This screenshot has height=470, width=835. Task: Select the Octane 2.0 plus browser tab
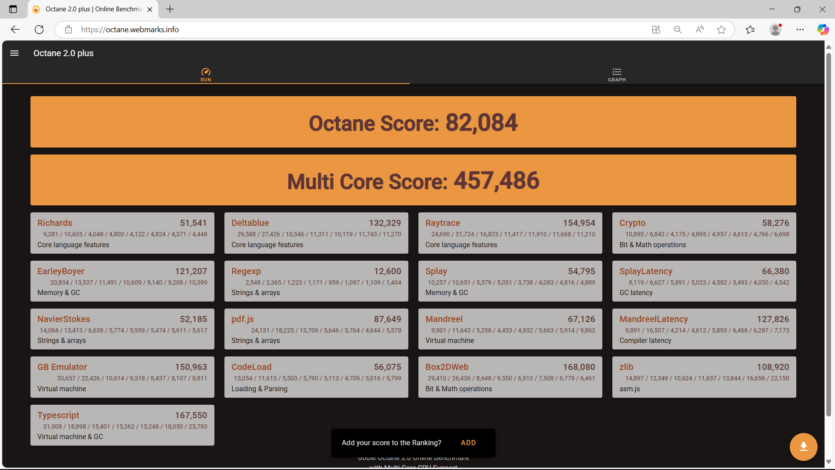pyautogui.click(x=92, y=9)
